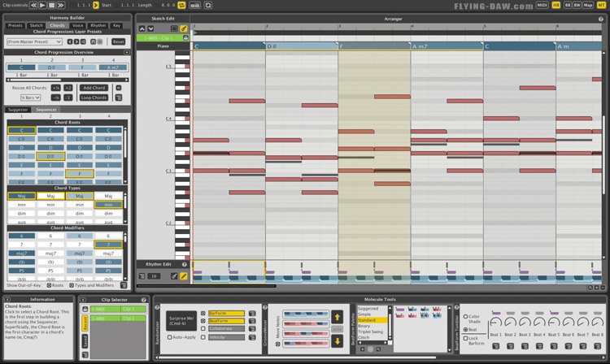Click the GrooveMover yellow down arrow
610x364 pixels.
(x=337, y=341)
